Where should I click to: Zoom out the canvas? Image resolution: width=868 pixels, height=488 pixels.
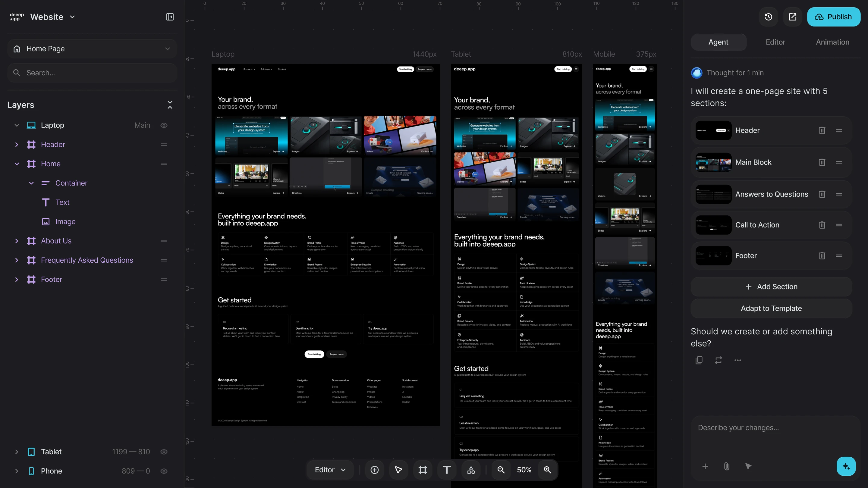(x=501, y=470)
